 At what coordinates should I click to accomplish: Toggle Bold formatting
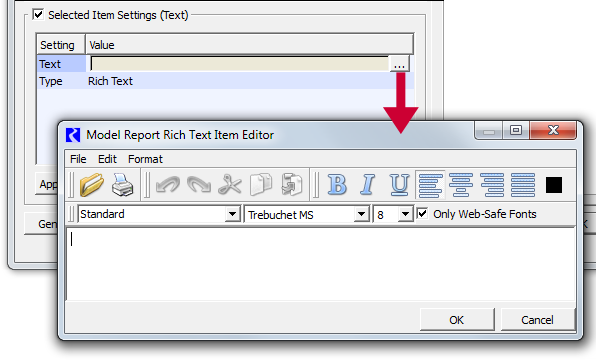click(x=337, y=185)
